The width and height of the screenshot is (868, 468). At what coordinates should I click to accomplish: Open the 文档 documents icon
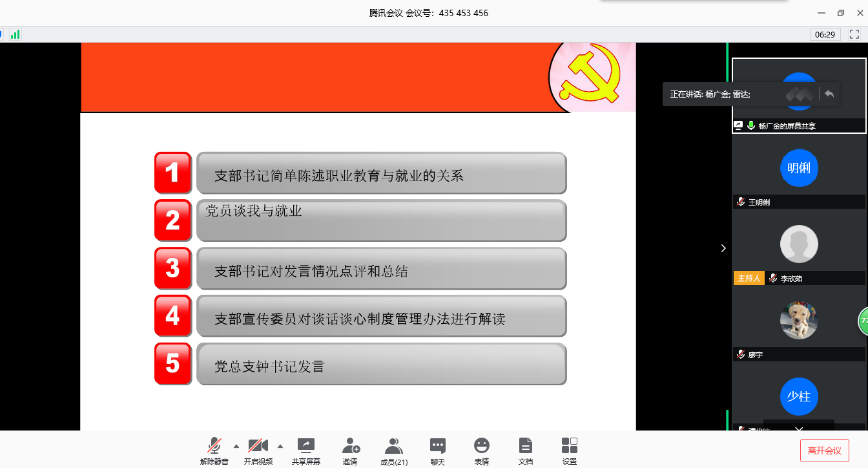coord(525,446)
